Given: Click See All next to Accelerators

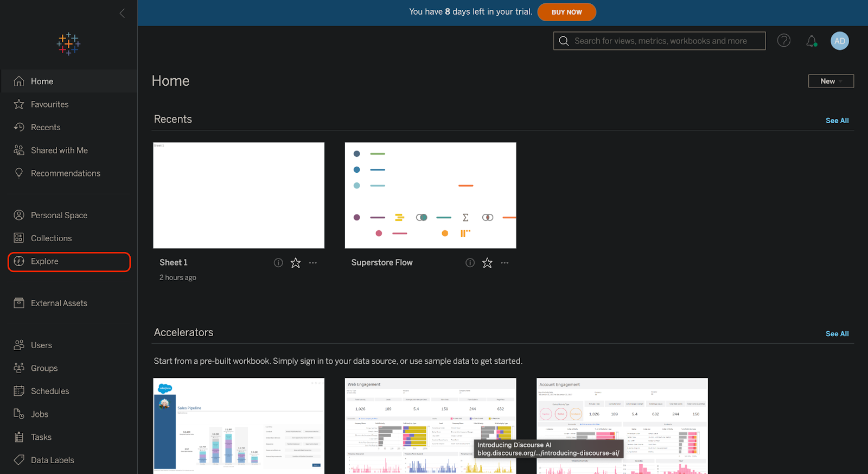Looking at the screenshot, I should point(837,334).
